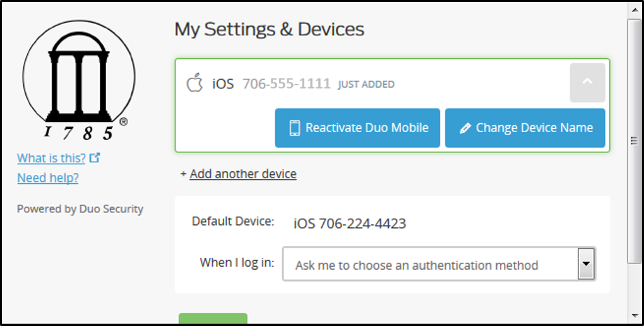
Task: Open the What is this? link
Action: click(x=51, y=158)
